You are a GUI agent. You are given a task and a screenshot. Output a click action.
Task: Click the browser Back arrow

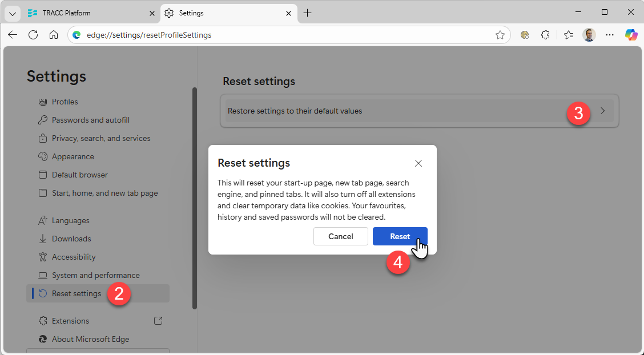[x=13, y=35]
